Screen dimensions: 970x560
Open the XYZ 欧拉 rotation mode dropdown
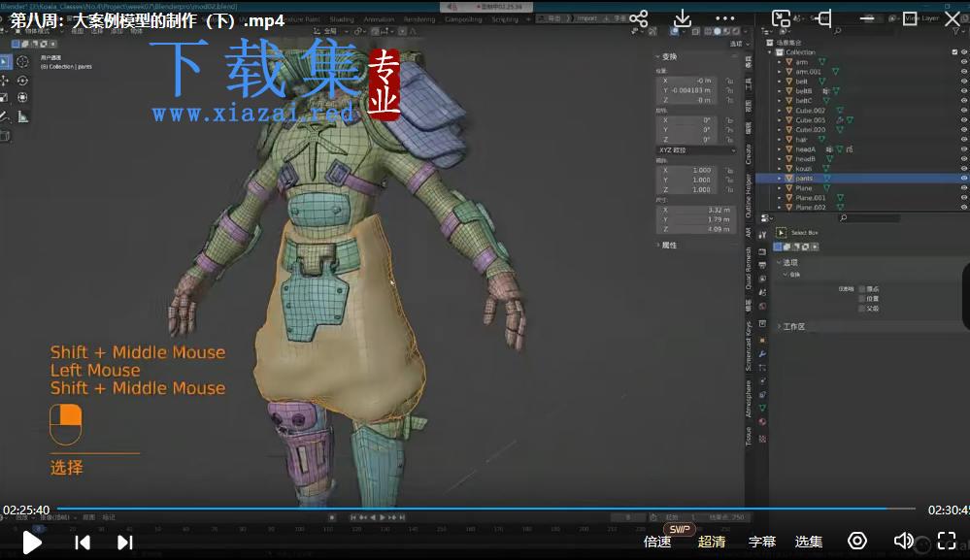pos(696,150)
